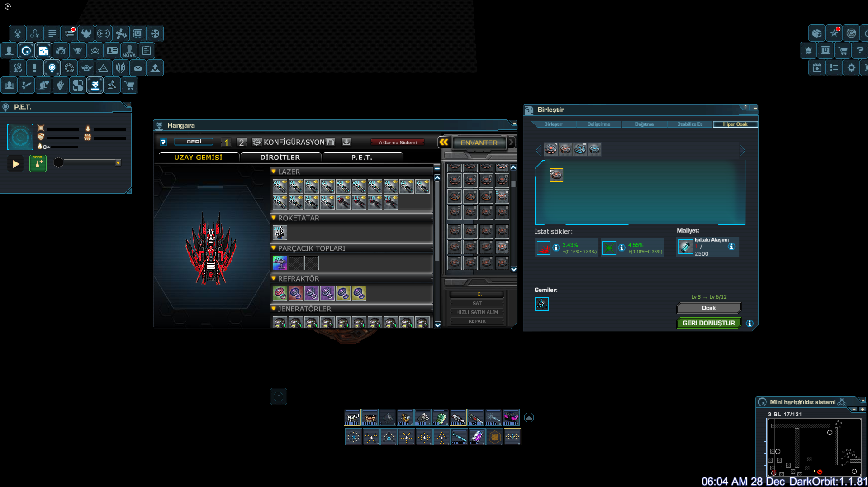This screenshot has height=487, width=868.
Task: Open the group members icon
Action: (x=9, y=85)
